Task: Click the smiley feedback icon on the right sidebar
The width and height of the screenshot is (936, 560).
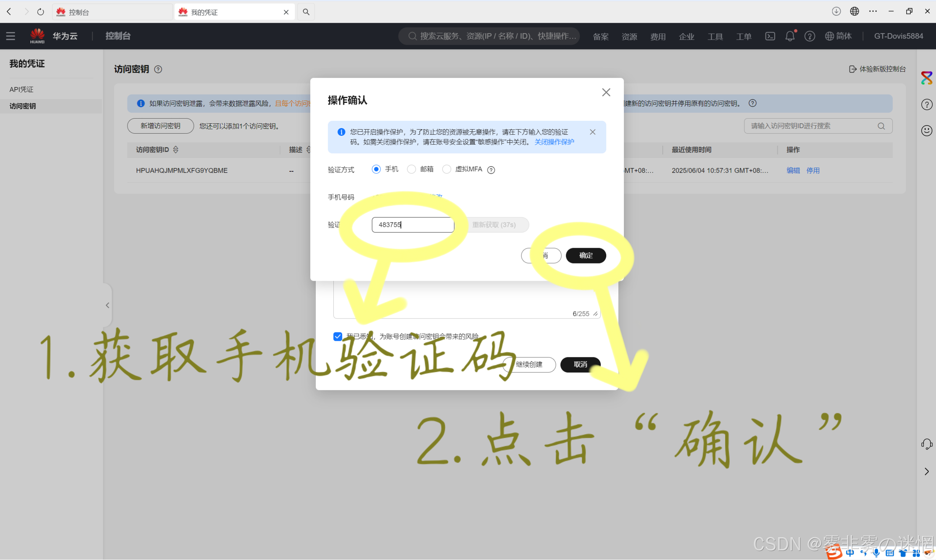Action: [926, 131]
